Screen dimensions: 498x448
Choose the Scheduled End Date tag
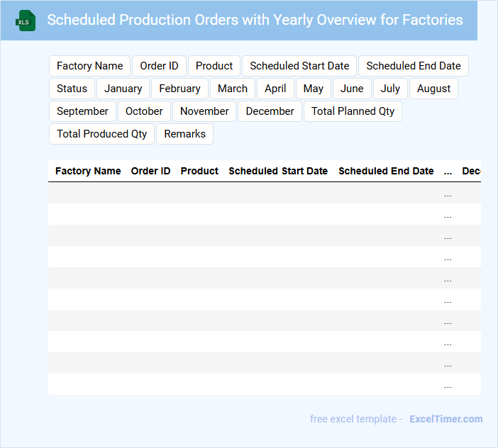[413, 66]
